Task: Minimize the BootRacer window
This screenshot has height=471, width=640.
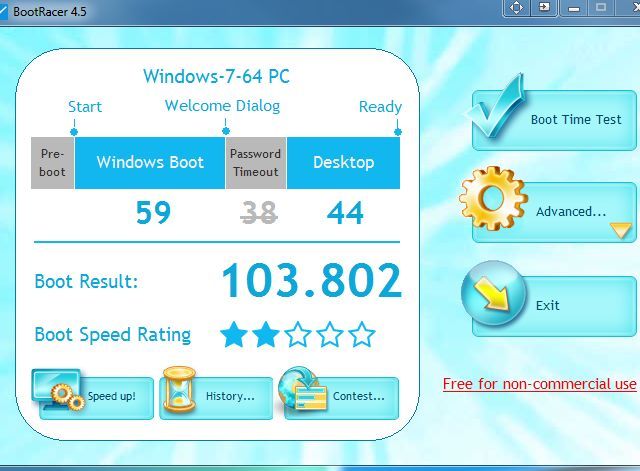Action: (574, 8)
